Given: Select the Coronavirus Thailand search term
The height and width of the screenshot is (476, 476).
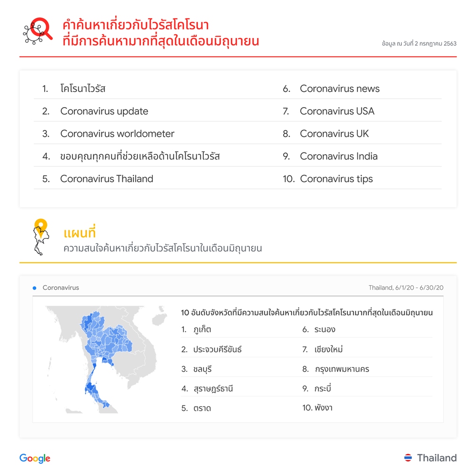Looking at the screenshot, I should pos(107,179).
